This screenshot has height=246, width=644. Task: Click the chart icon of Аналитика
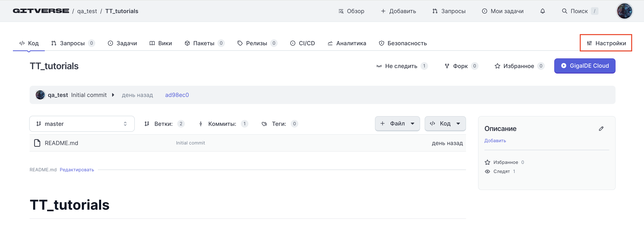pos(330,43)
